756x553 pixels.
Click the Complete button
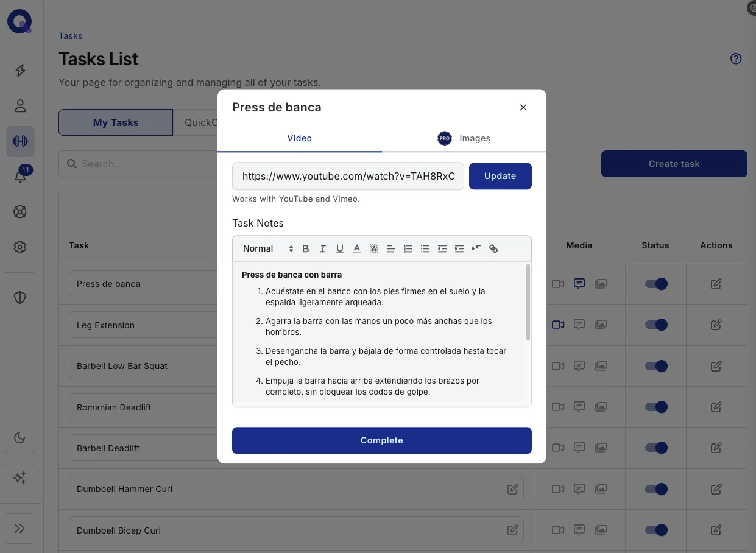[382, 440]
